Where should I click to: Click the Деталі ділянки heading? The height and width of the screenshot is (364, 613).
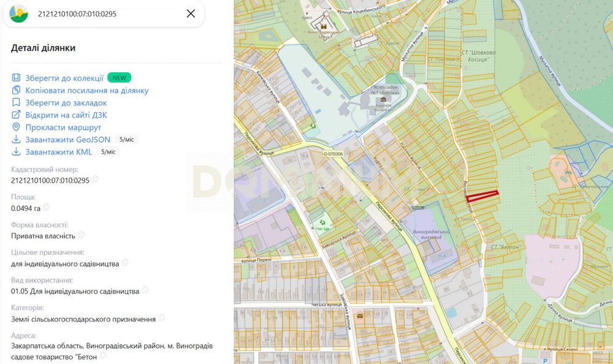pos(43,48)
